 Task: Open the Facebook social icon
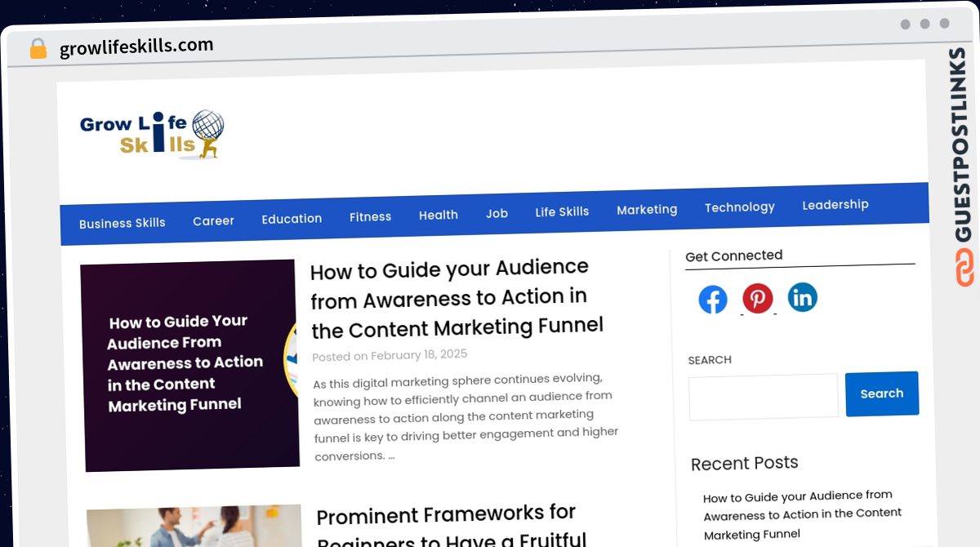point(713,300)
